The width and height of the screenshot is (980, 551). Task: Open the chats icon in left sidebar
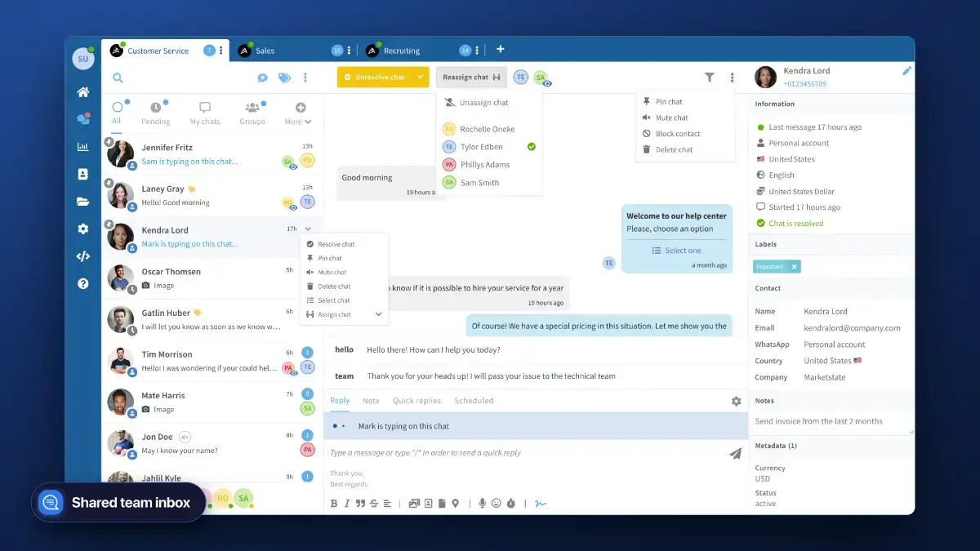(82, 119)
